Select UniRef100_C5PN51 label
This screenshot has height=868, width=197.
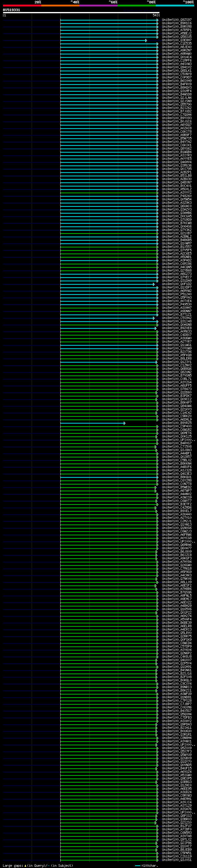(176, 853)
